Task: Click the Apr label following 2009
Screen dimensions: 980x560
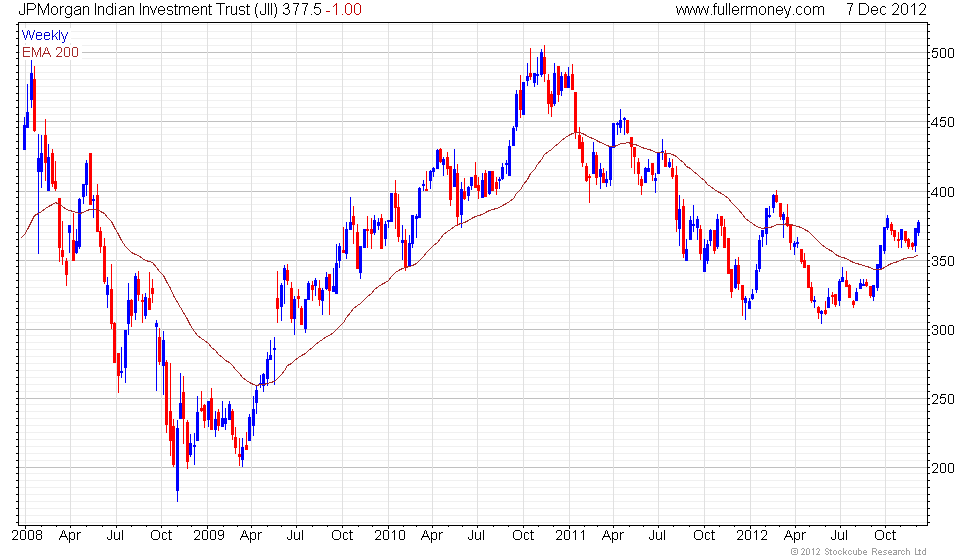Action: point(251,536)
